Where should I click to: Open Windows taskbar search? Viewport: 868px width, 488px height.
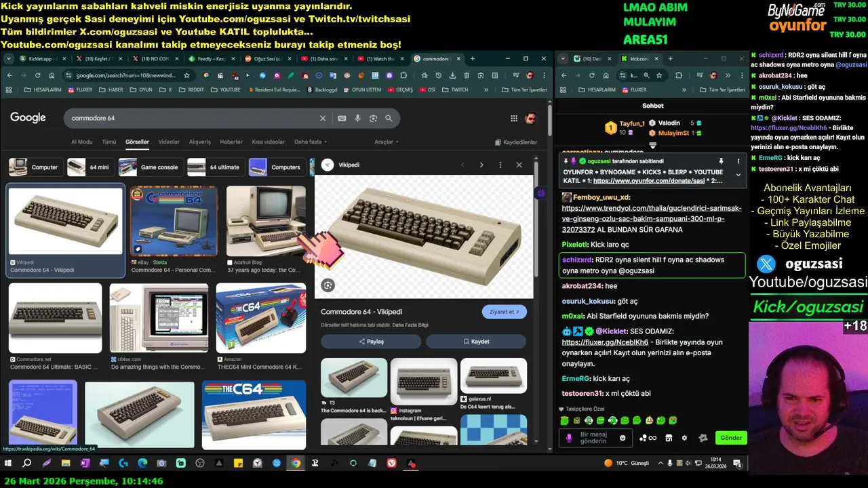(x=27, y=464)
